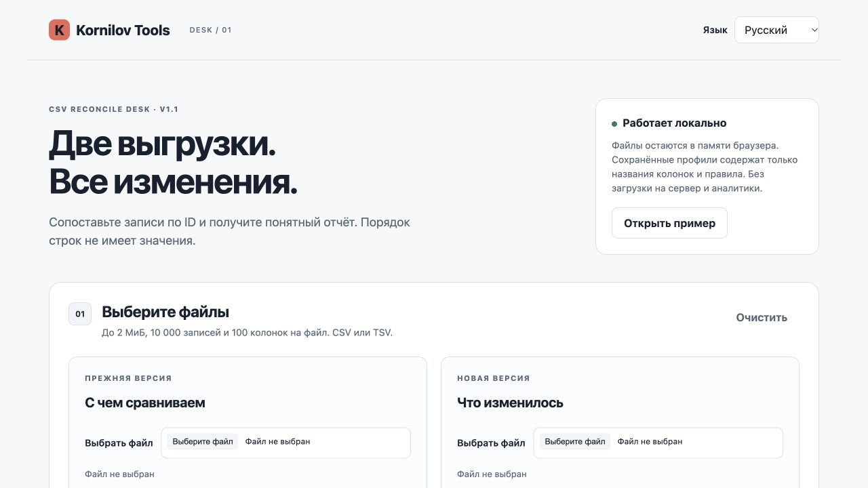Click the Kornilov Tools brand name
Viewport: 868px width, 488px height.
(123, 30)
